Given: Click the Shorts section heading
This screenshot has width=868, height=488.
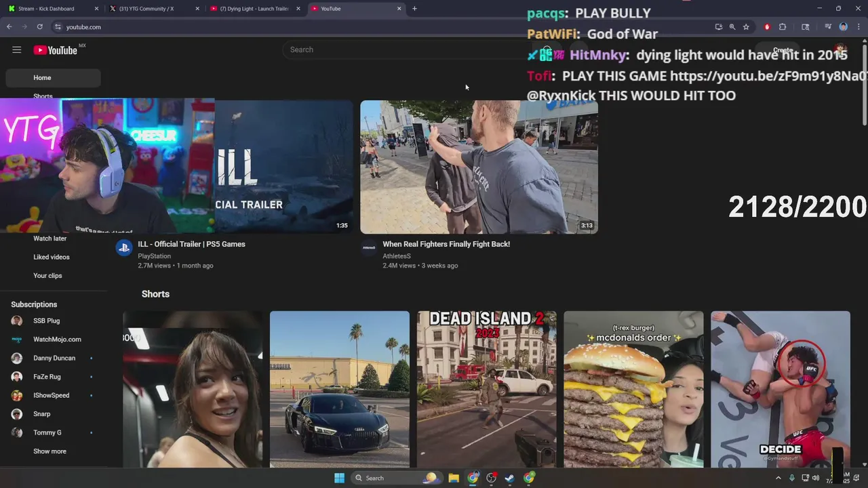Looking at the screenshot, I should click(x=155, y=294).
